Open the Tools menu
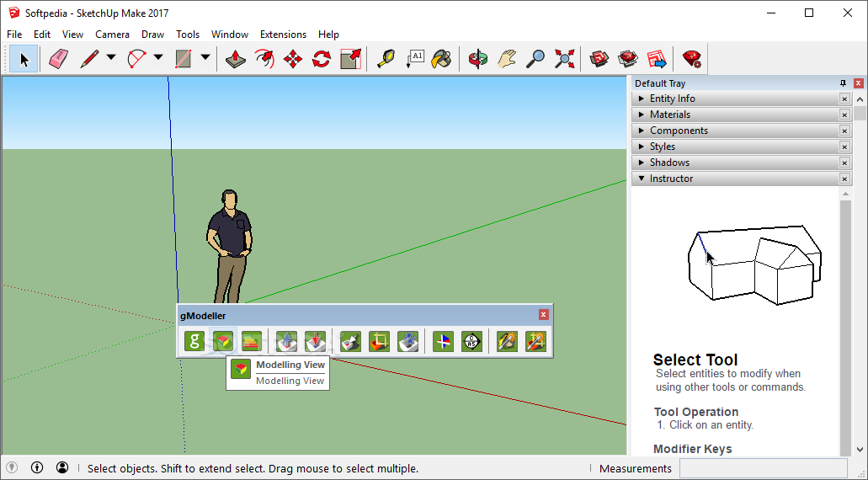Screen dimensions: 868x480 coord(188,35)
